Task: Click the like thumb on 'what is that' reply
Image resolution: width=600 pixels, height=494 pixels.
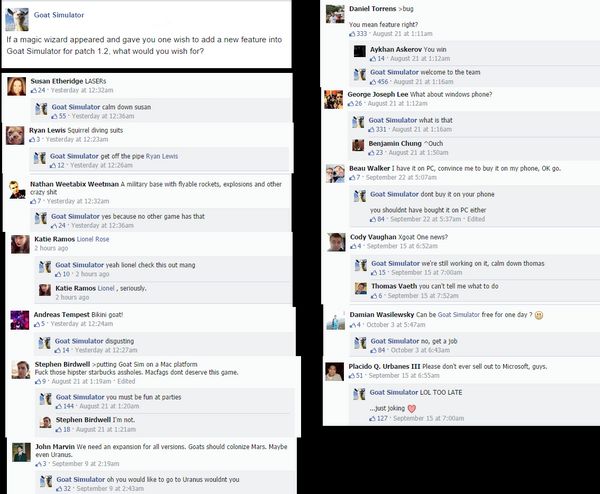Action: point(372,130)
